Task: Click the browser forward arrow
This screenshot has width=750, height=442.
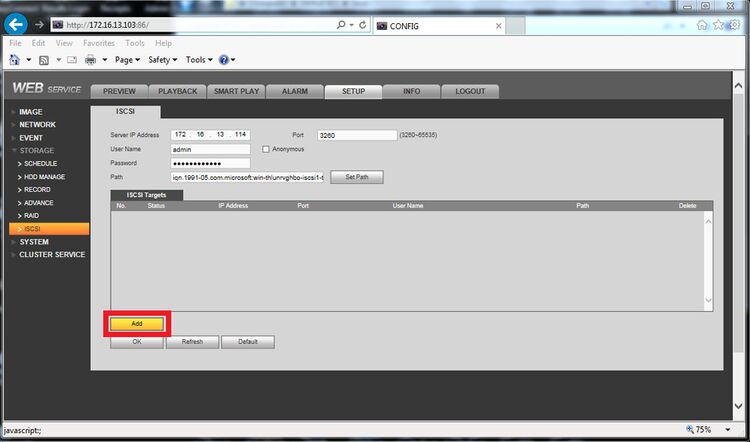Action: 39,25
